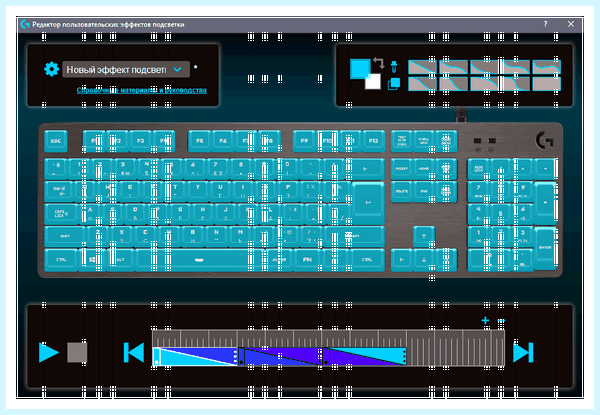Screen dimensions: 600x415
Task: Stop the lighting effect playback
Action: click(77, 352)
